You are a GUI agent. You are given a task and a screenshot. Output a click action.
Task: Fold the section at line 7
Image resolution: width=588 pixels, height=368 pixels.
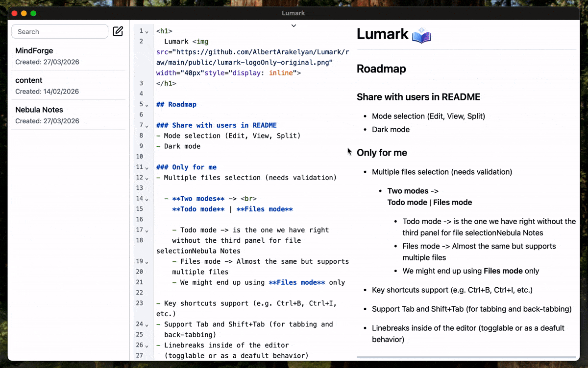(x=147, y=126)
